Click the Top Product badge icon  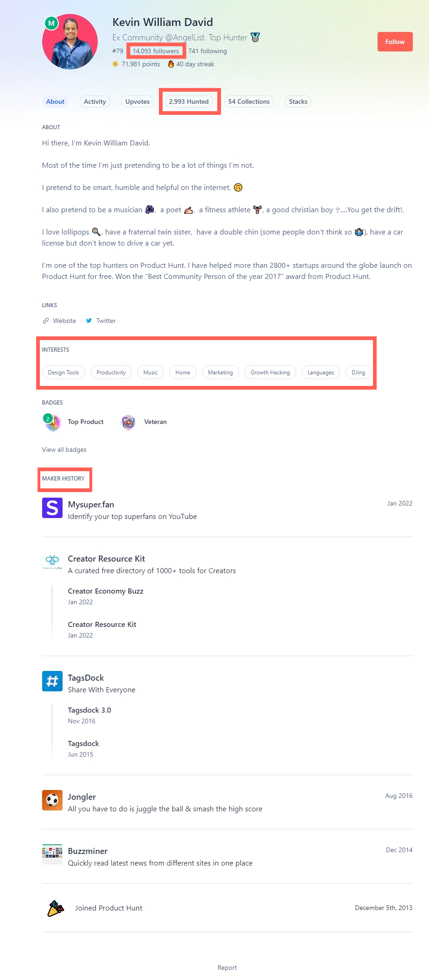(x=52, y=422)
